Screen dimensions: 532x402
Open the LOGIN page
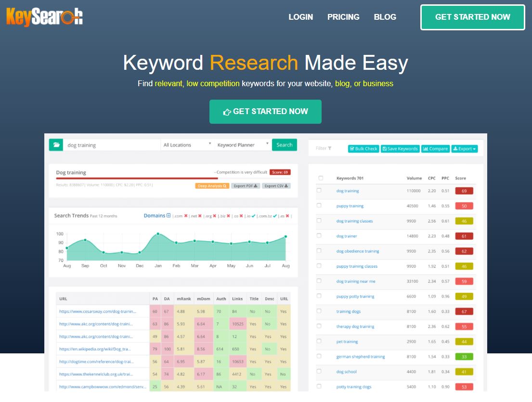click(x=300, y=17)
